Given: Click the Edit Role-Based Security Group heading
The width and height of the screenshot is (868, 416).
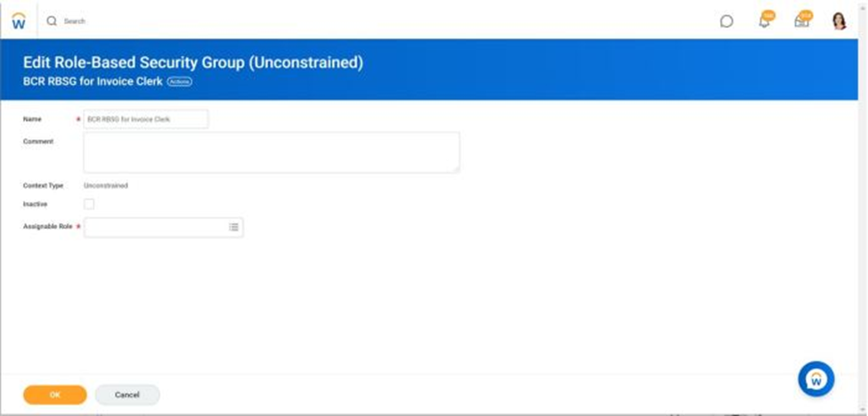Looking at the screenshot, I should click(192, 62).
